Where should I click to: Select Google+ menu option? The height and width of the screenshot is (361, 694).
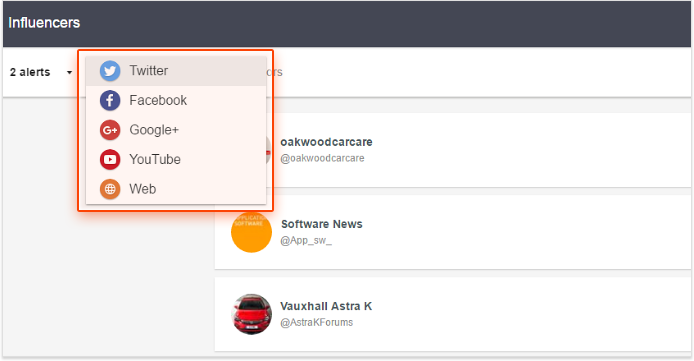pos(176,130)
